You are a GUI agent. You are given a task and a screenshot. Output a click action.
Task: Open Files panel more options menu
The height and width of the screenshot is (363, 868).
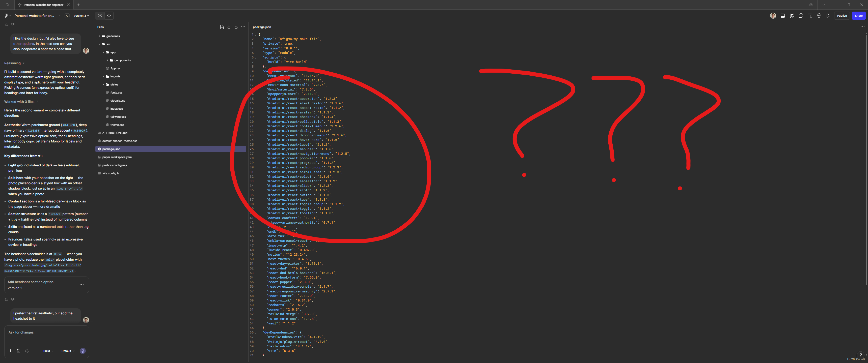[x=243, y=27]
